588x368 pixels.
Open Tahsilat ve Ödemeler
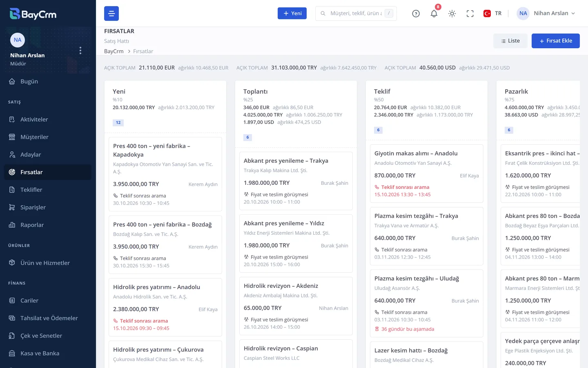(x=48, y=318)
